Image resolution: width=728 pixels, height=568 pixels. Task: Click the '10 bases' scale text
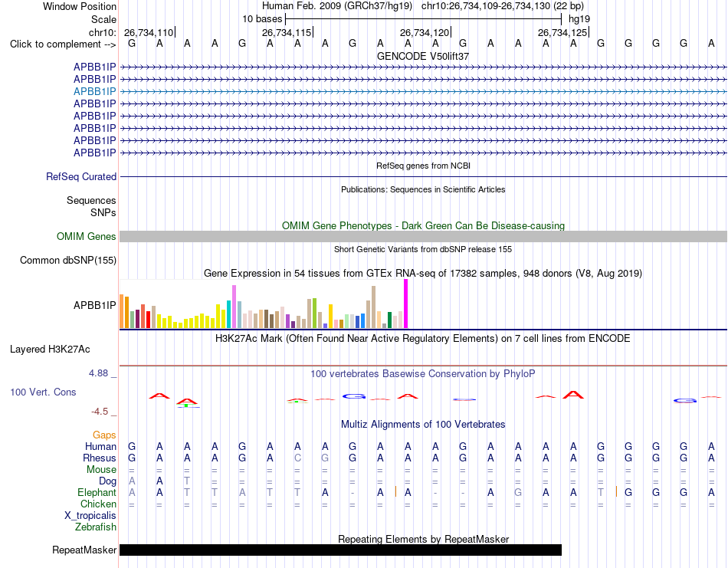tap(262, 19)
